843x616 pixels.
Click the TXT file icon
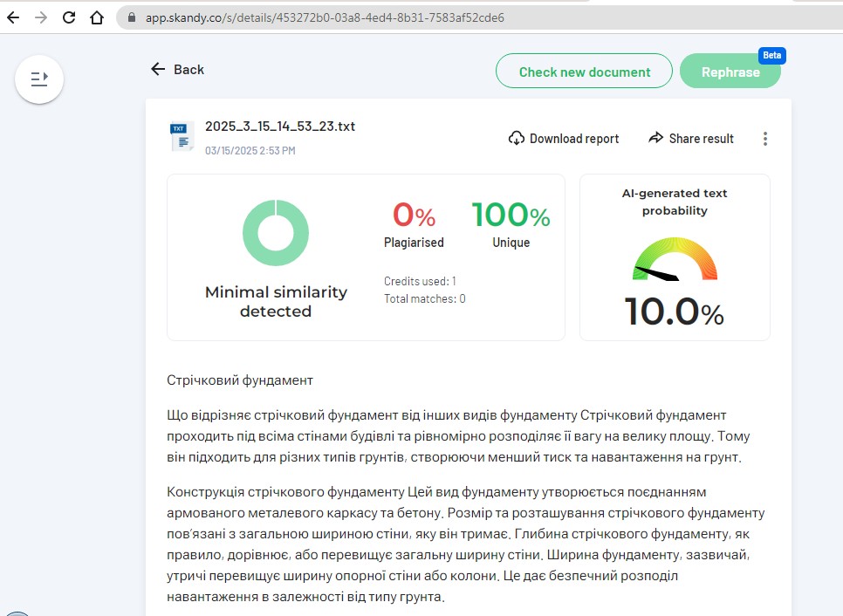pos(182,136)
